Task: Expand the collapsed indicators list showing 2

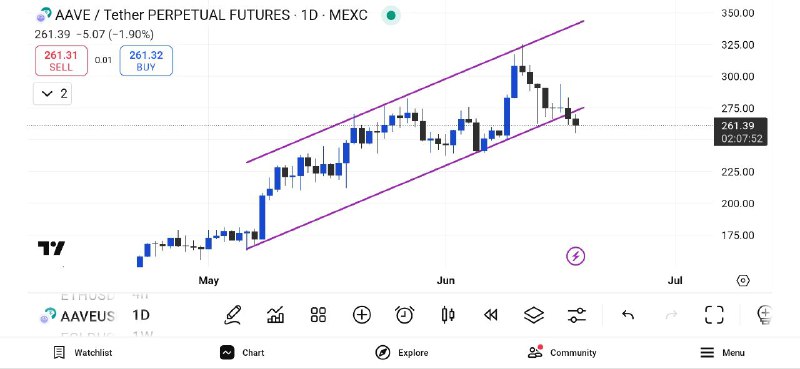Action: coord(53,94)
